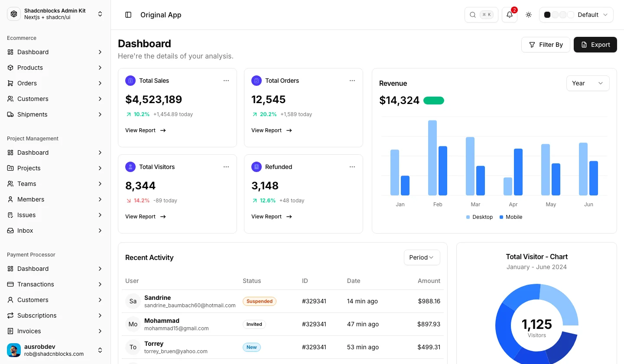This screenshot has height=364, width=624.
Task: Expand Projects in Project Management menu
Action: click(x=55, y=168)
